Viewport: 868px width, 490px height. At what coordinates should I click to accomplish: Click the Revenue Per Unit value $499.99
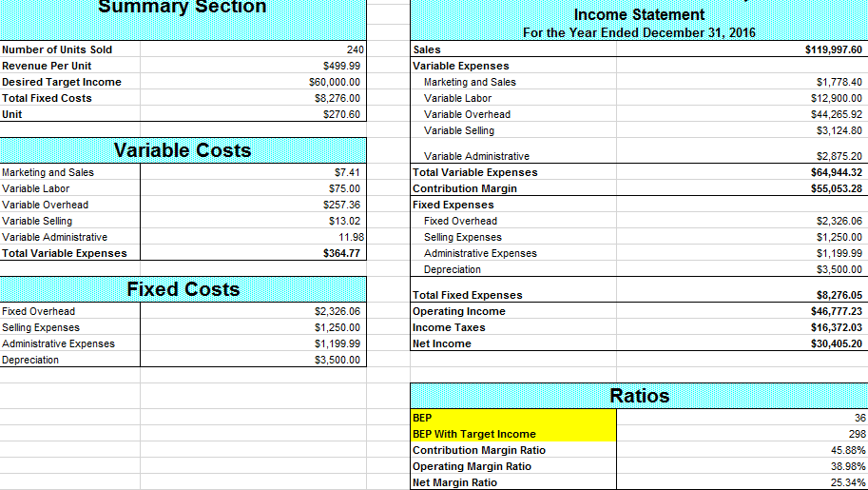341,66
